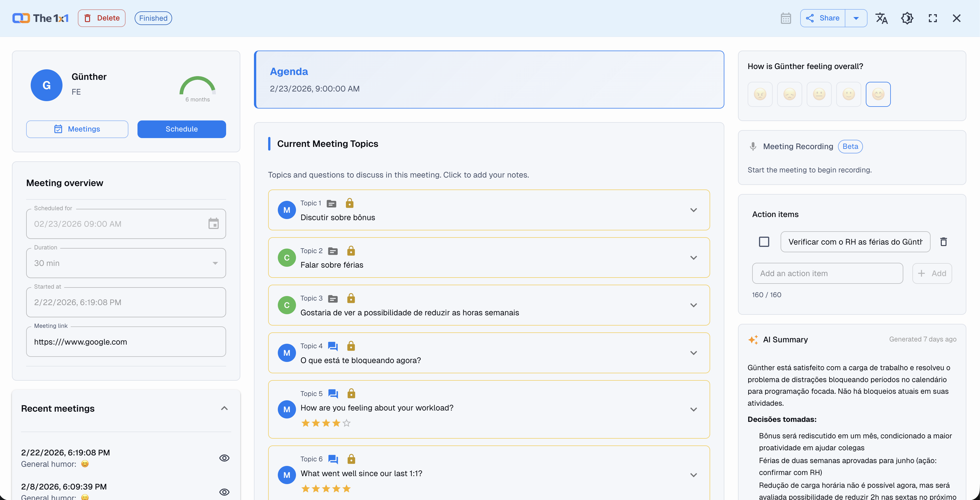This screenshot has height=500, width=980.
Task: Click the Schedule button
Action: pyautogui.click(x=182, y=129)
